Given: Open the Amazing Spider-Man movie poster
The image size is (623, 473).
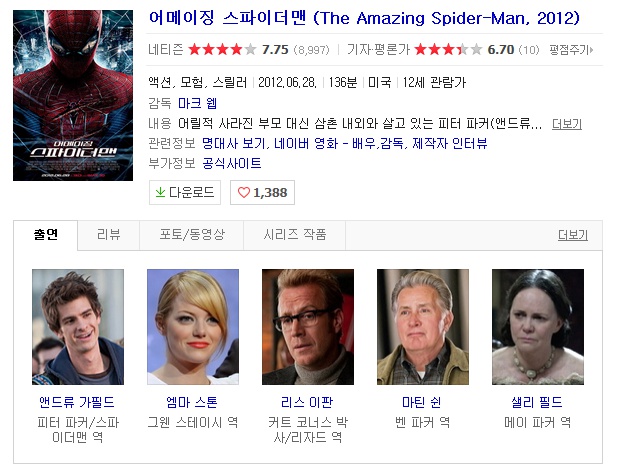Looking at the screenshot, I should [x=73, y=95].
